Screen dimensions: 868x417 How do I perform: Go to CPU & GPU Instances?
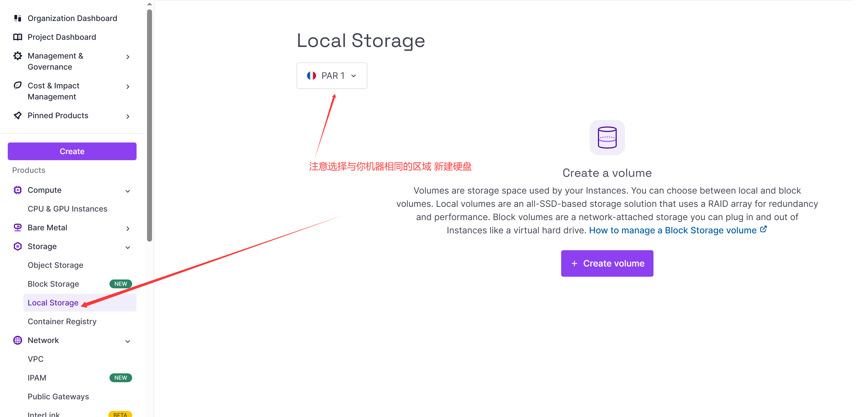(x=67, y=209)
